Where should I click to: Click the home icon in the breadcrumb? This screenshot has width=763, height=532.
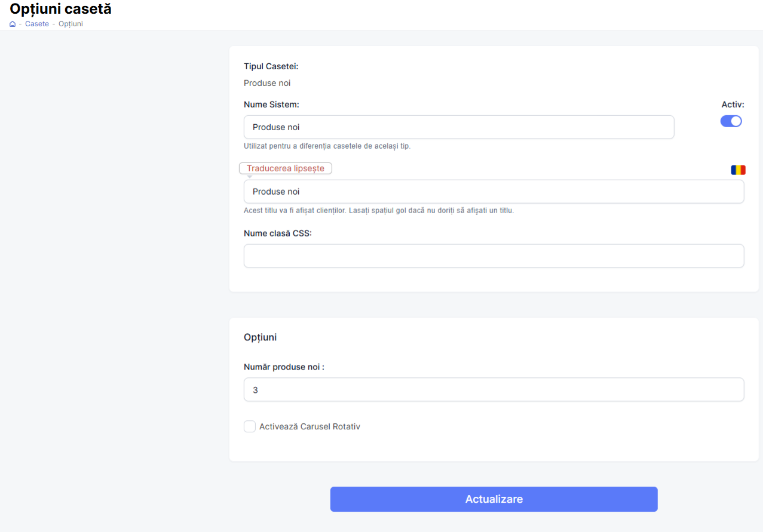(13, 24)
